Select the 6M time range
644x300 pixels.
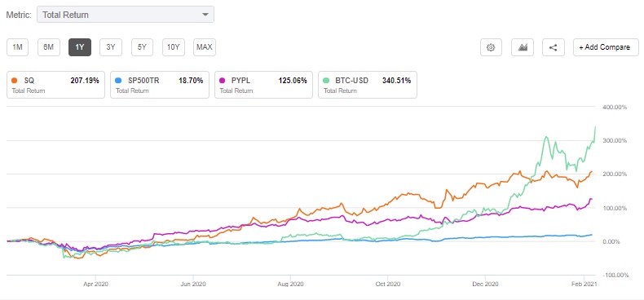click(48, 47)
